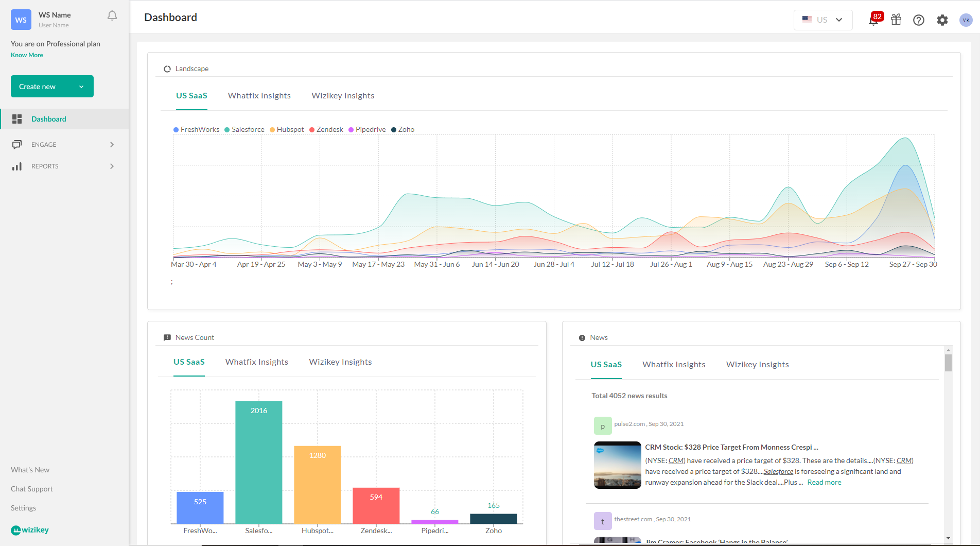
Task: Select US SaaS tab in News Count
Action: coord(189,362)
